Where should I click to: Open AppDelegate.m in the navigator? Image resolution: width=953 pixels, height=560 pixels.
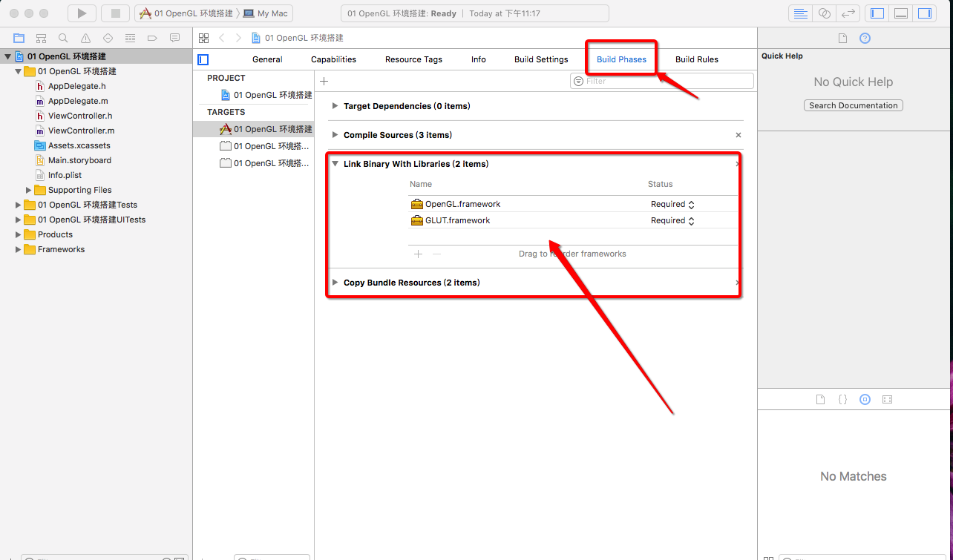72,101
